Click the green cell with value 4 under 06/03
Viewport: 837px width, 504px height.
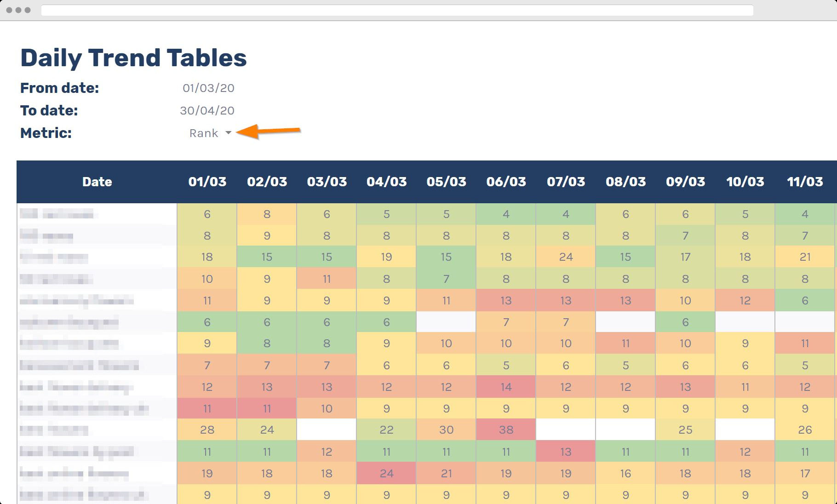tap(505, 214)
